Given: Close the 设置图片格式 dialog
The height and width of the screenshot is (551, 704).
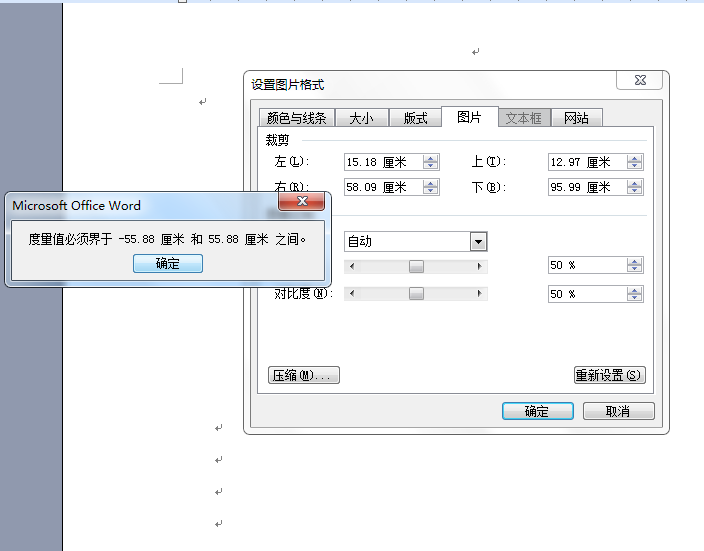Looking at the screenshot, I should click(640, 80).
